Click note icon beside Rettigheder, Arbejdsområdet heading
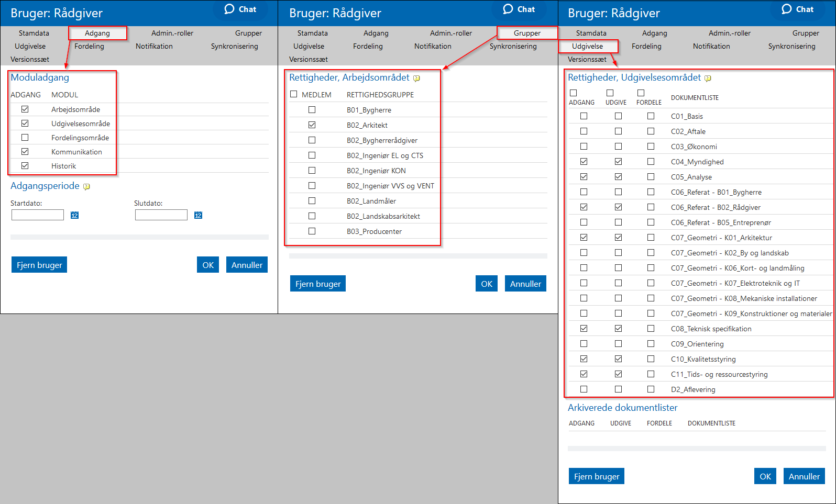Screen dimensions: 836x504 point(416,79)
